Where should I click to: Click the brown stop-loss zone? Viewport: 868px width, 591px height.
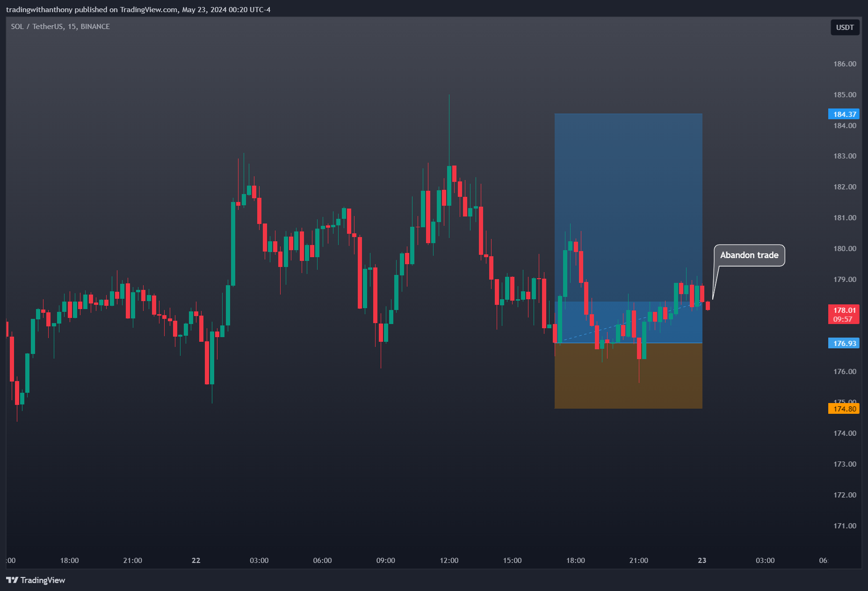point(628,376)
